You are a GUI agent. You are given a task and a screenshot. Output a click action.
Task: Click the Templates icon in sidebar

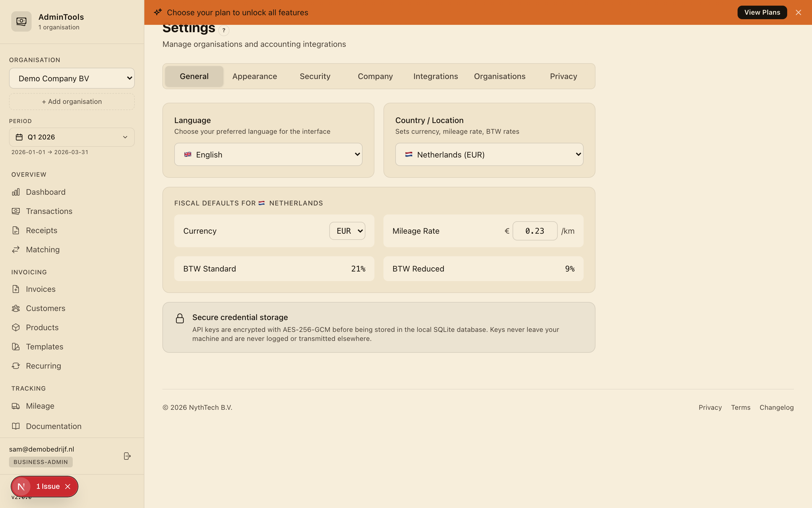tap(16, 346)
